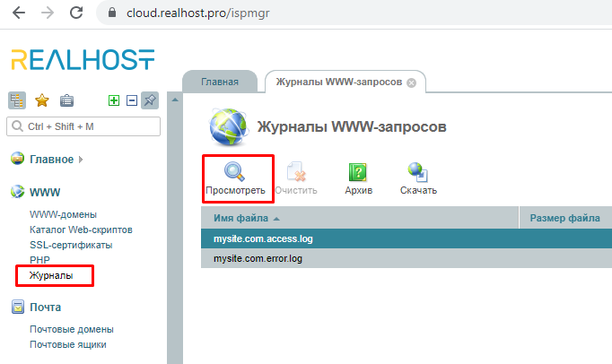
Task: Open the Главное menu section
Action: pos(51,160)
